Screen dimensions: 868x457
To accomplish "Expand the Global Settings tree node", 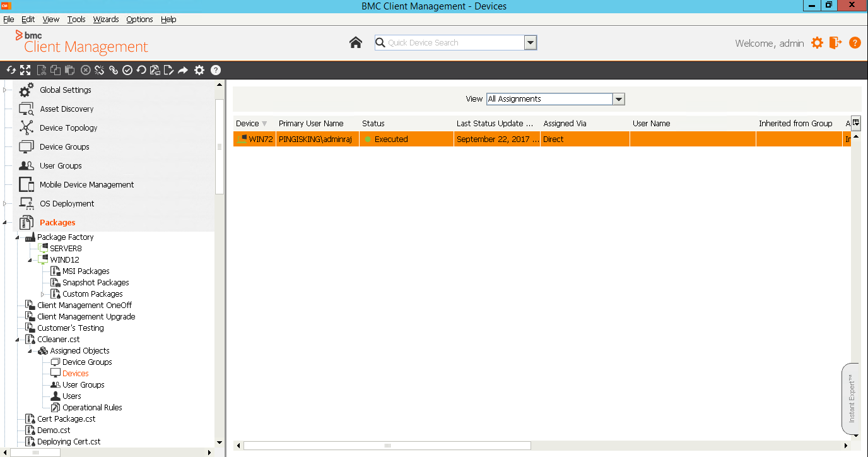I will click(5, 90).
